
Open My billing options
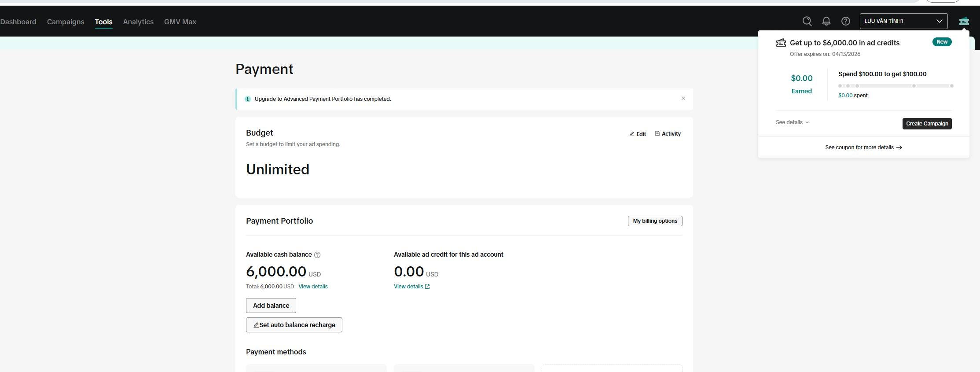click(655, 221)
